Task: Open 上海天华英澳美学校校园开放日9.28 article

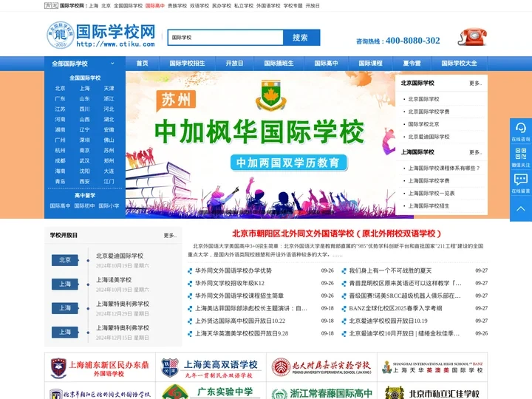Action: click(242, 333)
